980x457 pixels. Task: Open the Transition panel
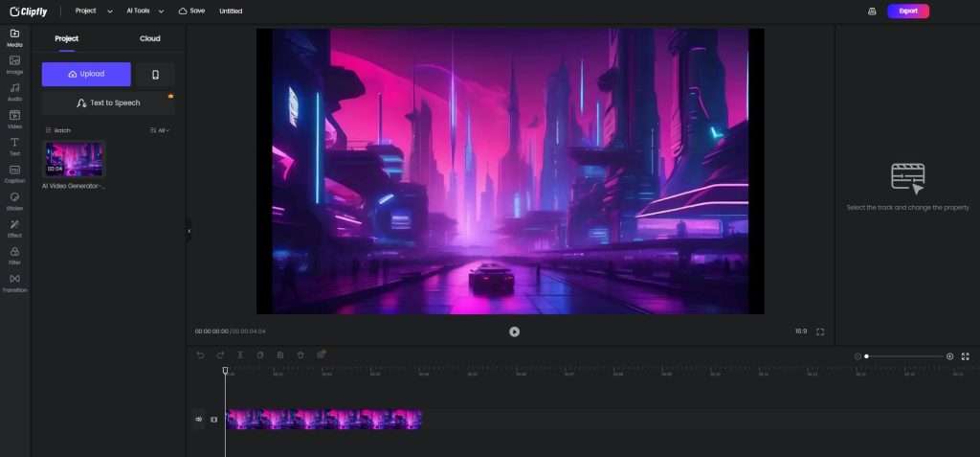coord(14,283)
